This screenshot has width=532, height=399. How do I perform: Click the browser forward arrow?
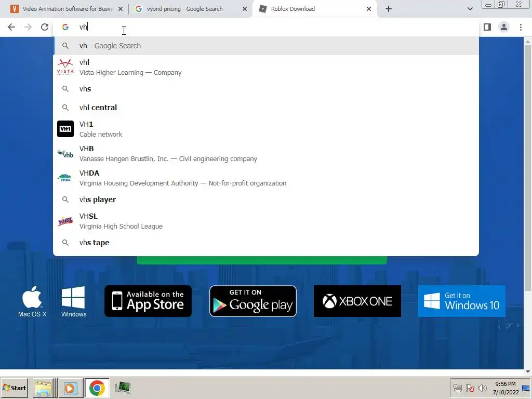coord(28,27)
